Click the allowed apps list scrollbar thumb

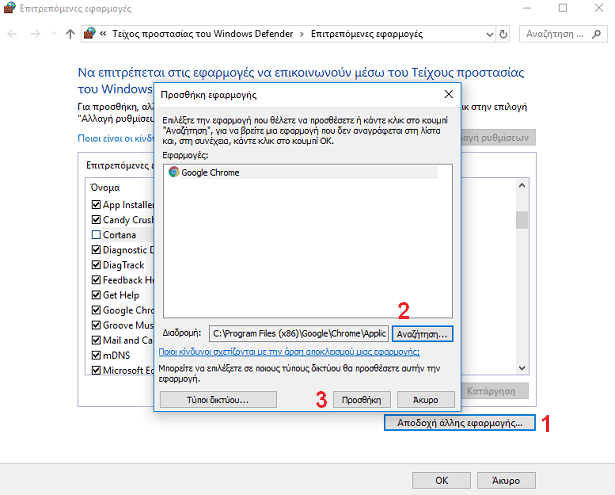[x=522, y=220]
